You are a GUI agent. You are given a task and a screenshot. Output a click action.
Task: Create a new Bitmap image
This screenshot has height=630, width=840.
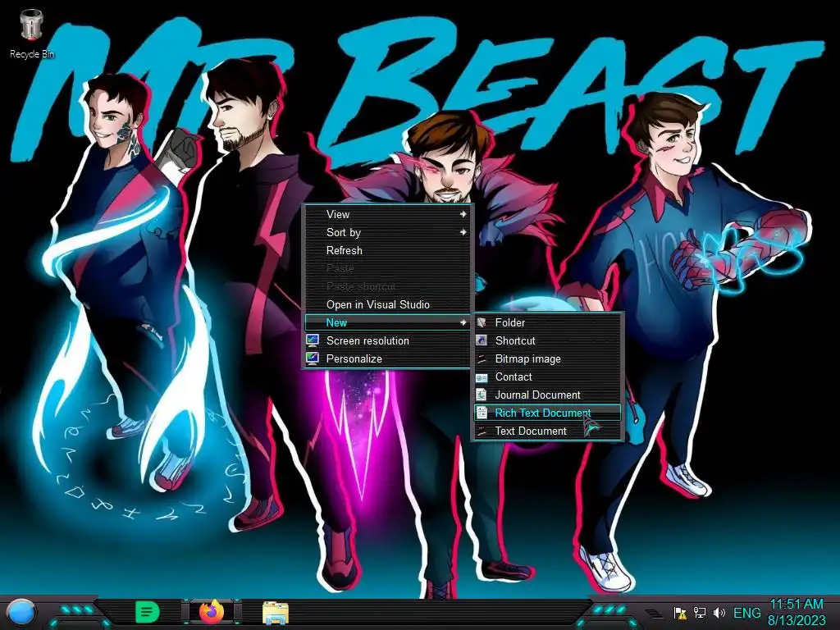coord(547,359)
